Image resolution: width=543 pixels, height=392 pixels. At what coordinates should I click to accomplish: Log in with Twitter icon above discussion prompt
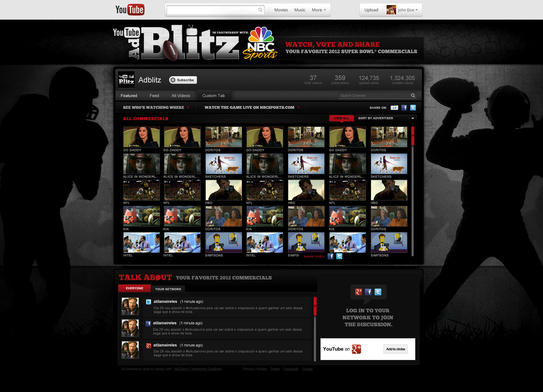pyautogui.click(x=378, y=292)
